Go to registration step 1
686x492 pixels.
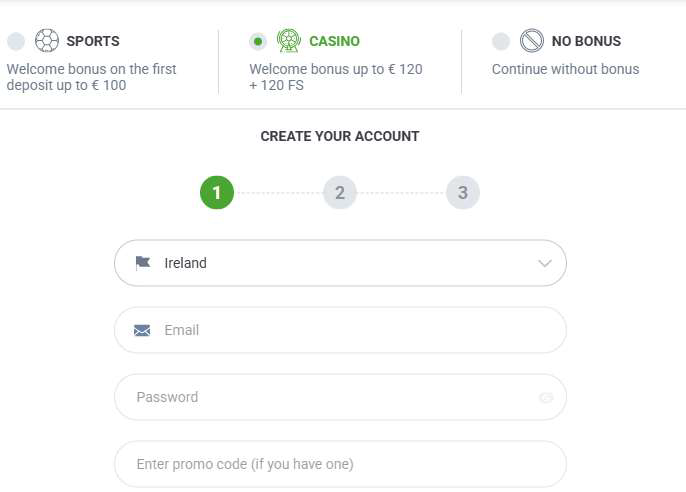click(x=217, y=192)
